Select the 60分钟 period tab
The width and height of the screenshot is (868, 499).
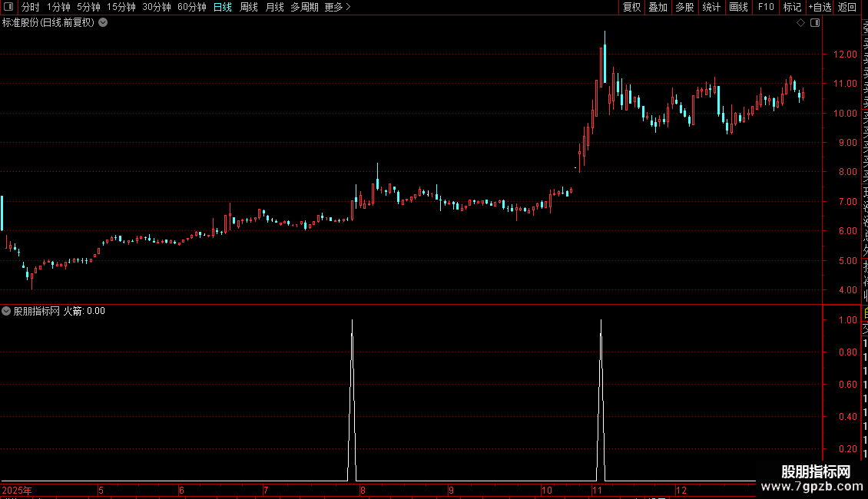click(192, 7)
